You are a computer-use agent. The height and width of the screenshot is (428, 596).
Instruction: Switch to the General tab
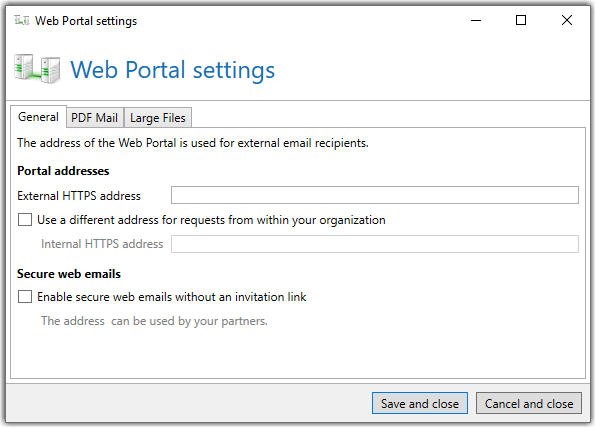click(38, 117)
